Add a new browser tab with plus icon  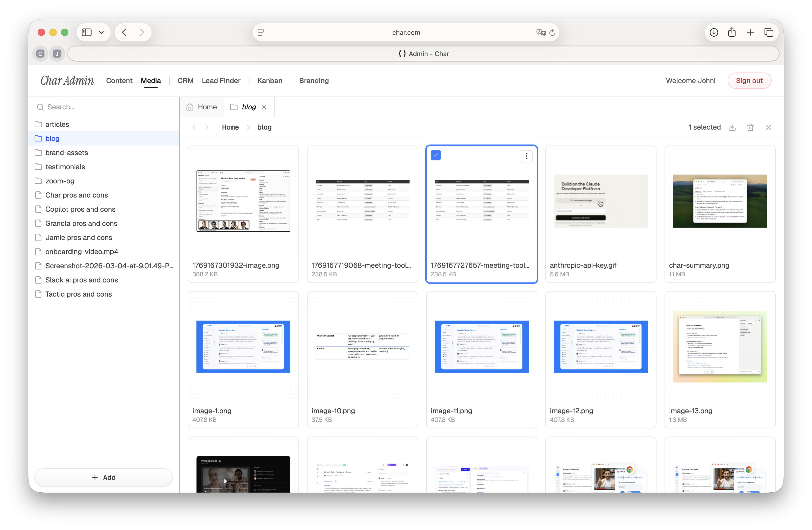click(x=750, y=32)
